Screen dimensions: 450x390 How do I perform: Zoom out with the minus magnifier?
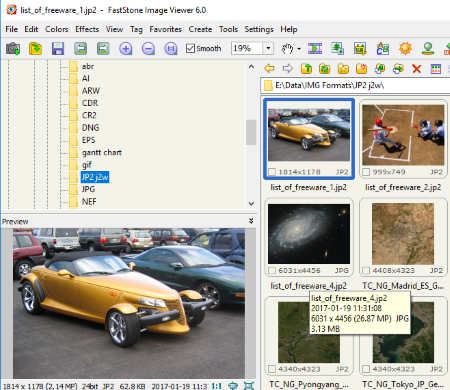(148, 49)
